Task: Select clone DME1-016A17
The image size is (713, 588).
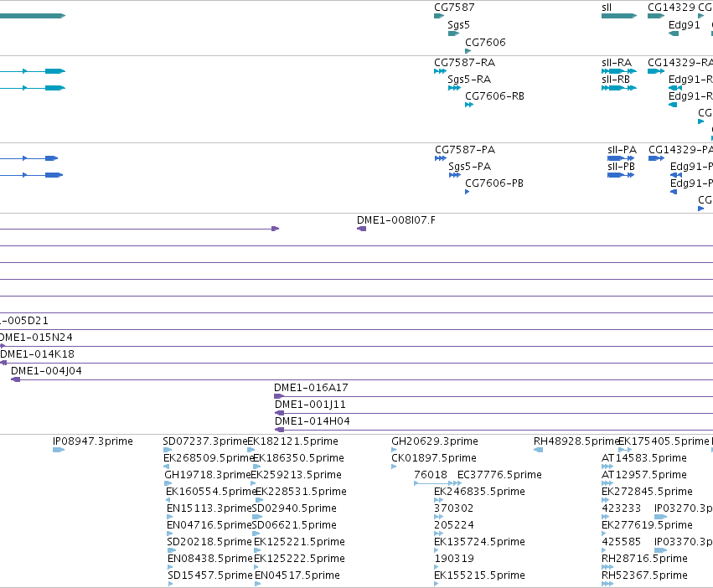Action: [x=311, y=388]
